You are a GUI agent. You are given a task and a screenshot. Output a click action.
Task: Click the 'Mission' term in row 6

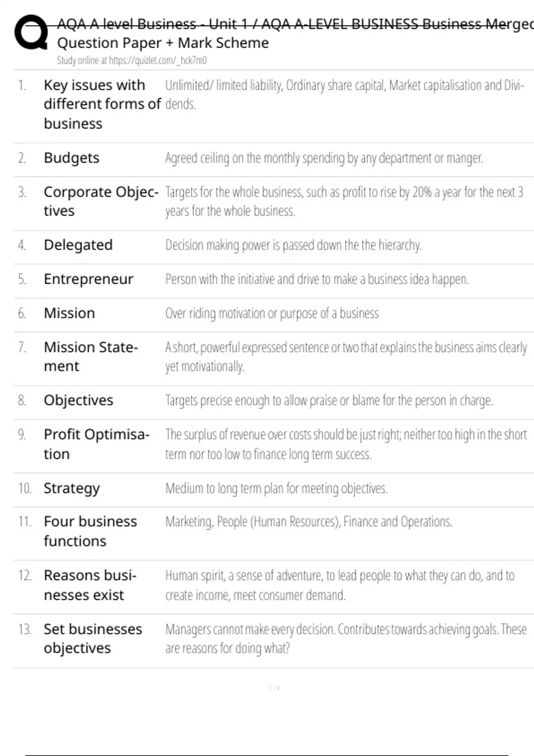69,313
